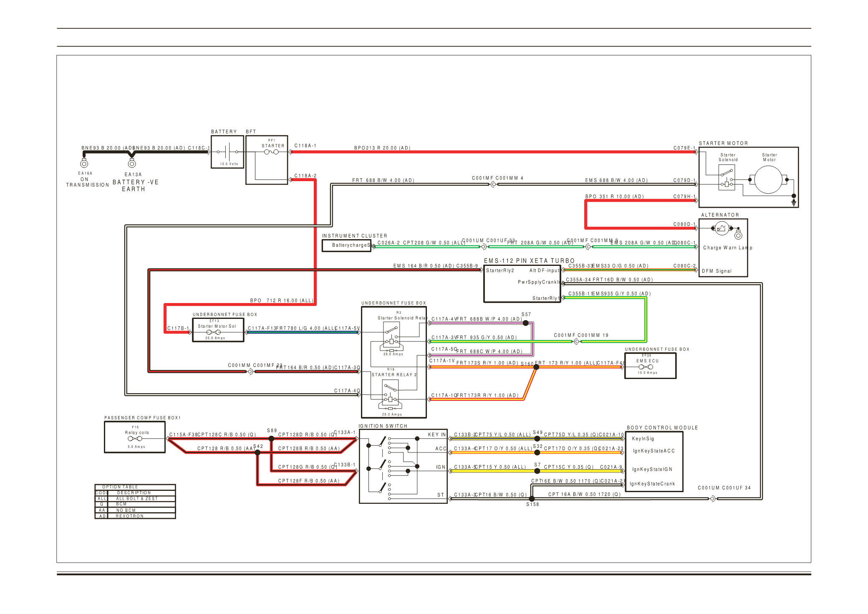The width and height of the screenshot is (868, 614).
Task: Click splice point S160 on R/Y wire
Action: tap(537, 367)
